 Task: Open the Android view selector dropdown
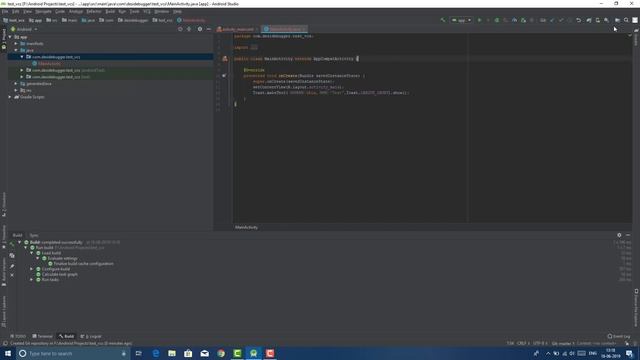coord(24,29)
